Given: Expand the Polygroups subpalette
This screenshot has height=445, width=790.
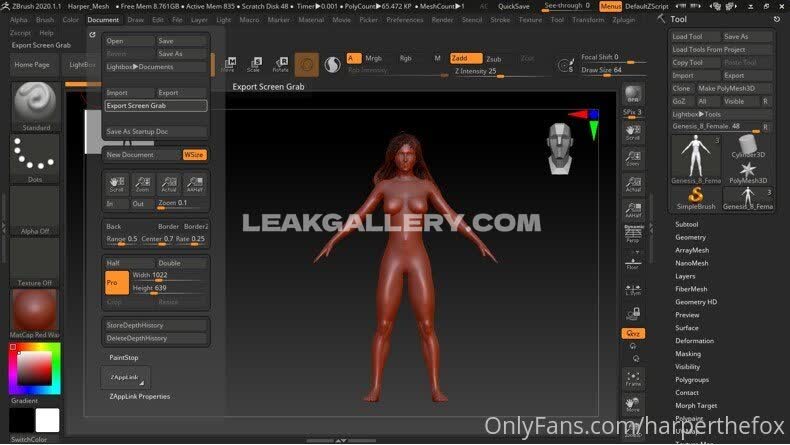Looking at the screenshot, I should tap(692, 379).
